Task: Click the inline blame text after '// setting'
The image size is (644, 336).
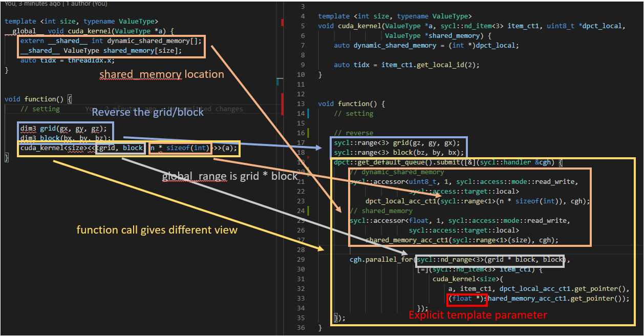Action: [x=164, y=109]
